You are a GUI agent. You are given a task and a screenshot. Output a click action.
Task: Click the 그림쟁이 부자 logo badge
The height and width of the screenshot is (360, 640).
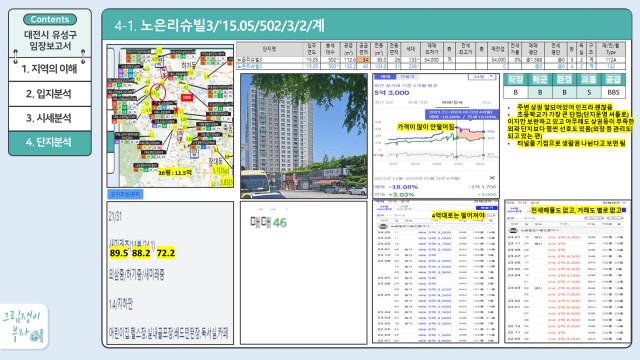click(x=24, y=327)
